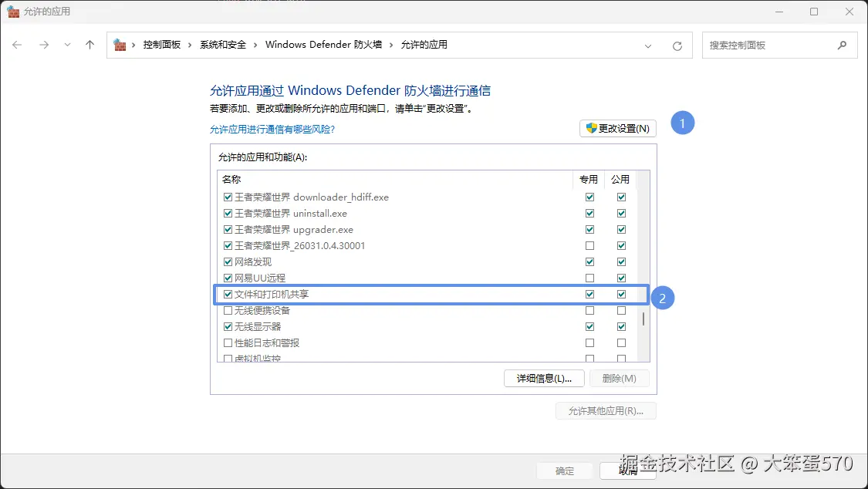This screenshot has width=868, height=489.
Task: Toggle 王者荣耀世界 upgrader.exe 公用 checkbox
Action: tap(621, 229)
